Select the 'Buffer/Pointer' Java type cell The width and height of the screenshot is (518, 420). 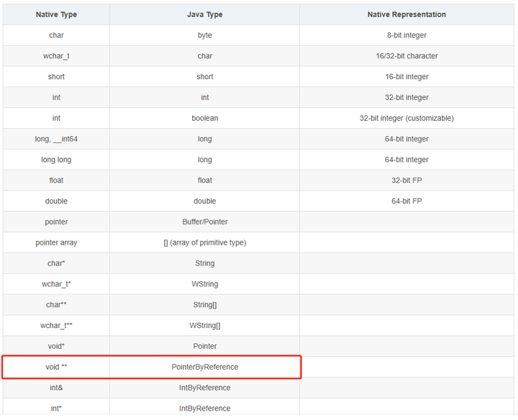tap(204, 222)
